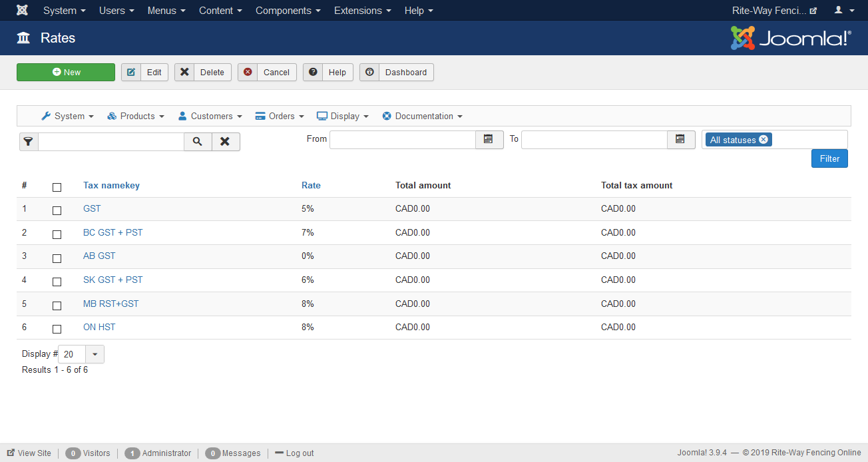
Task: Expand the Display # dropdown
Action: pyautogui.click(x=95, y=354)
